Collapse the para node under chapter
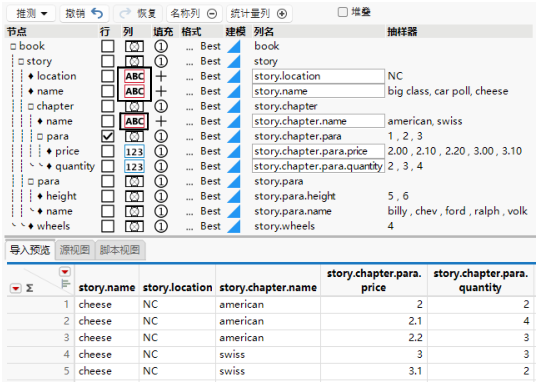 tap(40, 137)
